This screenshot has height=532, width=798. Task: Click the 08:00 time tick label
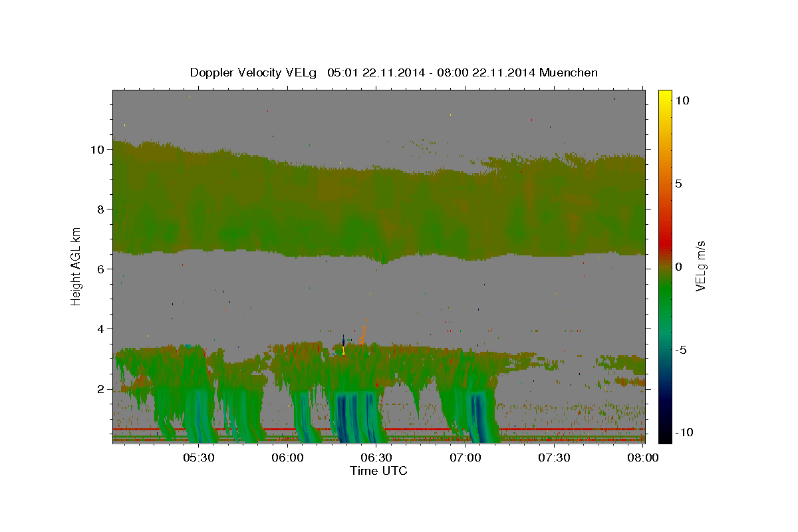click(x=643, y=458)
